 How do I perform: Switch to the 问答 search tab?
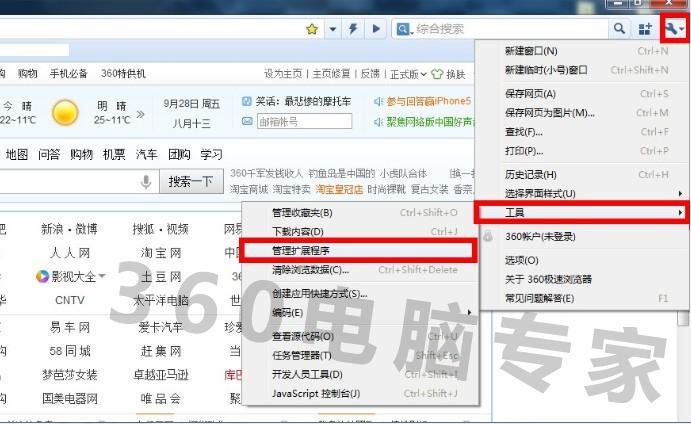[x=49, y=155]
